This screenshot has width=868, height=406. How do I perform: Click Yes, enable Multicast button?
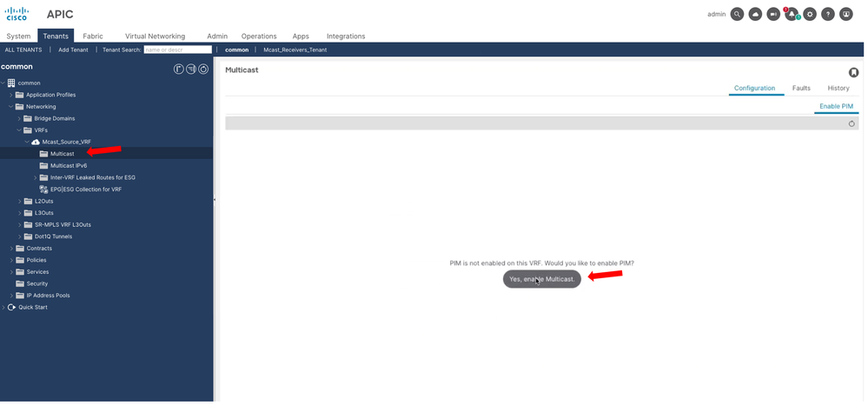point(542,279)
